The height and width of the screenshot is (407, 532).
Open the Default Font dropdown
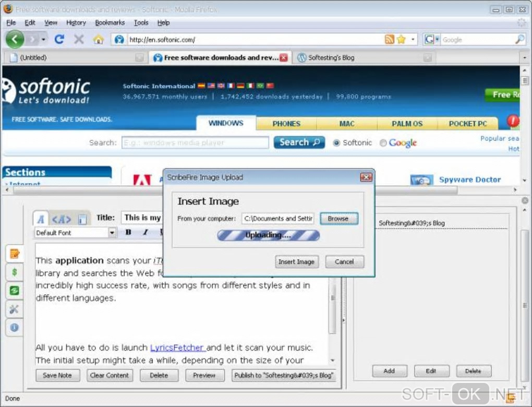[112, 233]
